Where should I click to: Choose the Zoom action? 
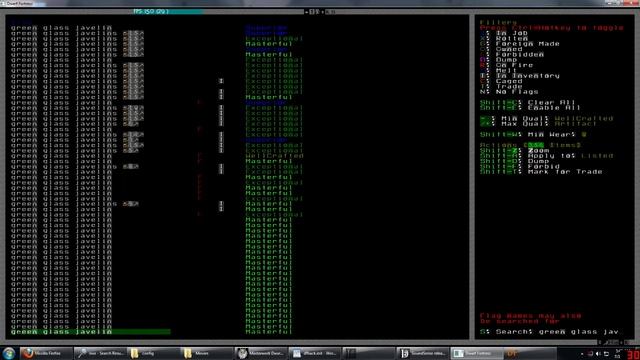pos(514,150)
